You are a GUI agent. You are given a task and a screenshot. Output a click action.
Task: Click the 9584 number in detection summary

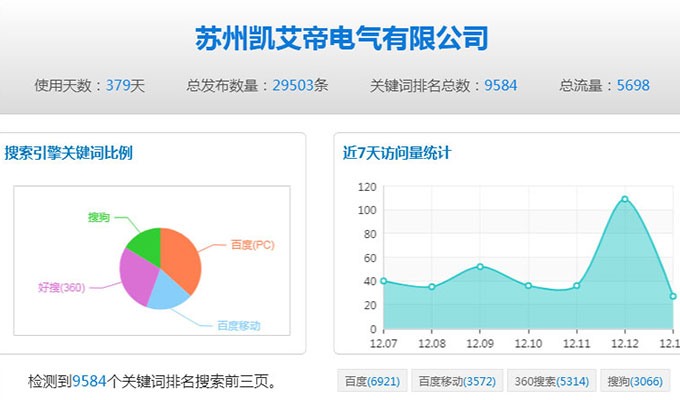click(89, 381)
